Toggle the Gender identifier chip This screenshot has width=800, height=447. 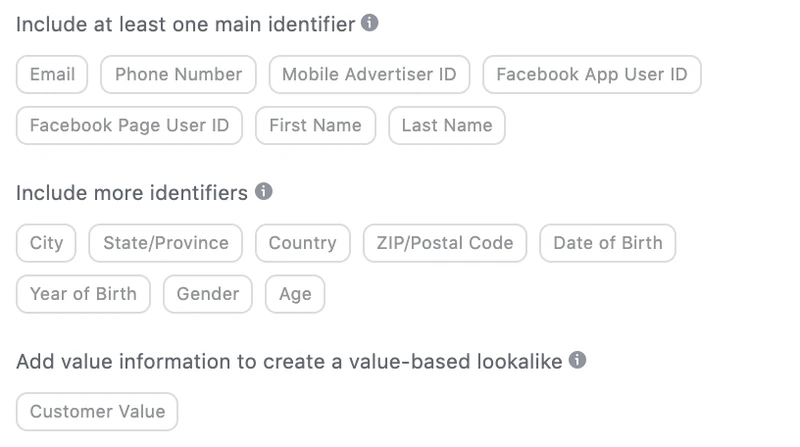[x=208, y=294]
